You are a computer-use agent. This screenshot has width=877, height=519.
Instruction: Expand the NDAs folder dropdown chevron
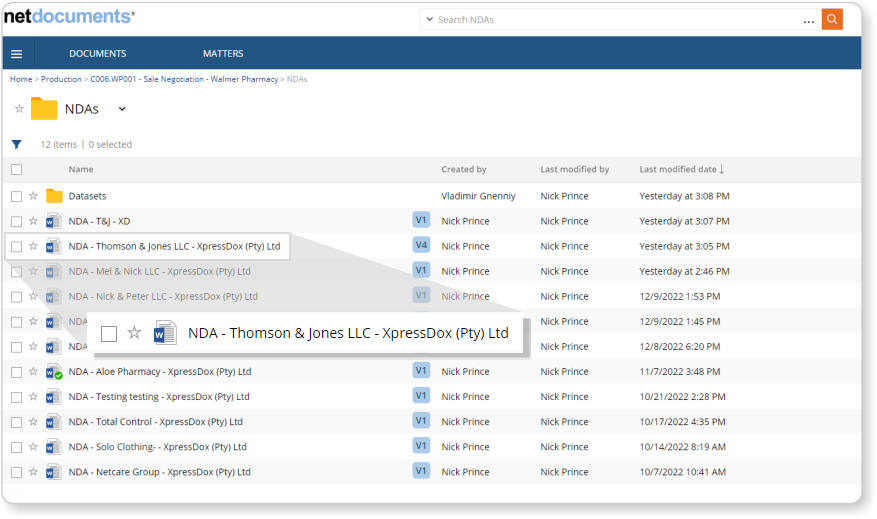(122, 109)
